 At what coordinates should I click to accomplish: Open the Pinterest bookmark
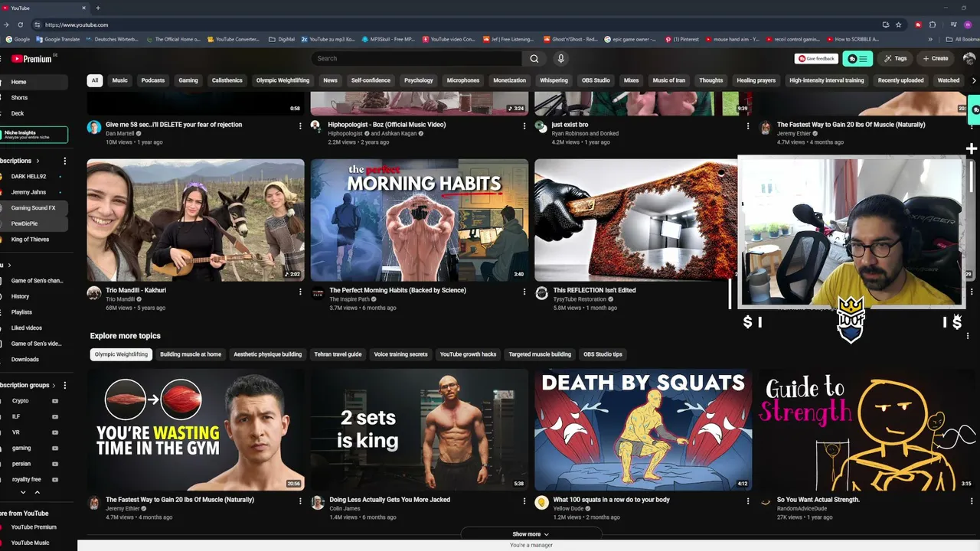[681, 39]
